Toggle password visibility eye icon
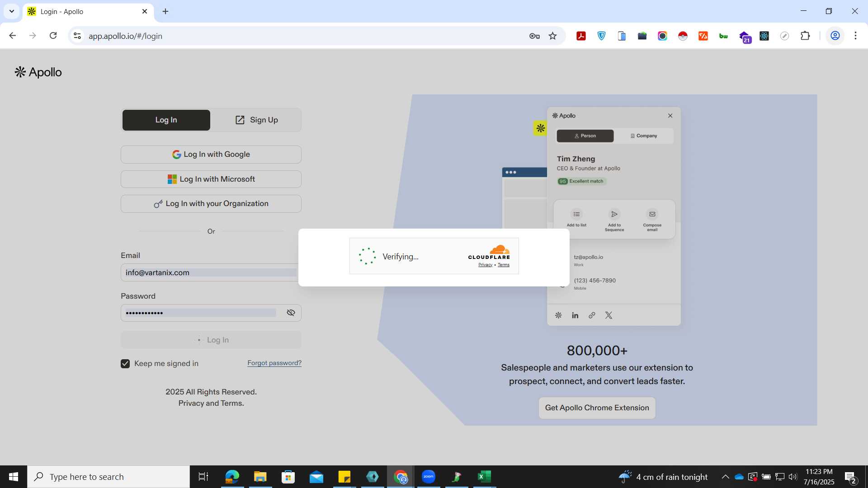The image size is (868, 488). coord(291,313)
